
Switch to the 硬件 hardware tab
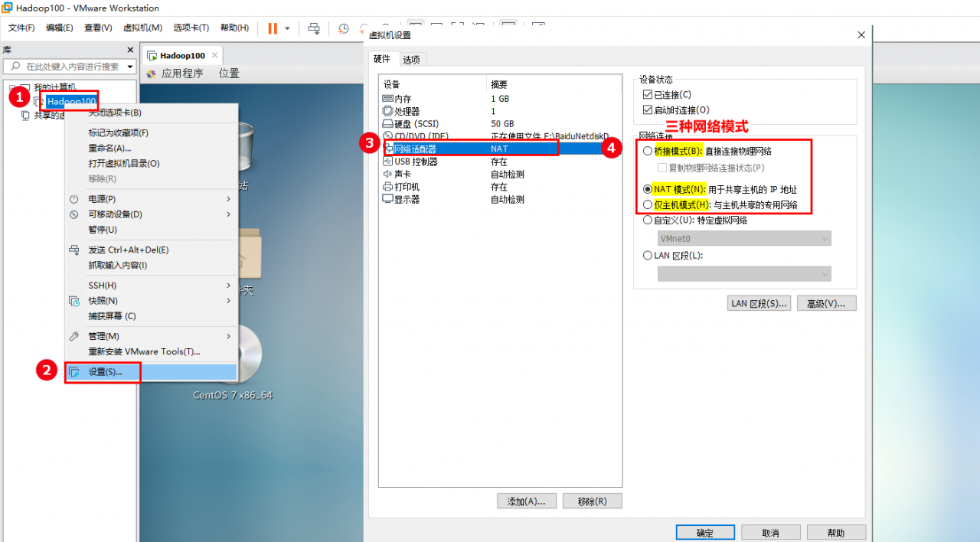coord(381,59)
